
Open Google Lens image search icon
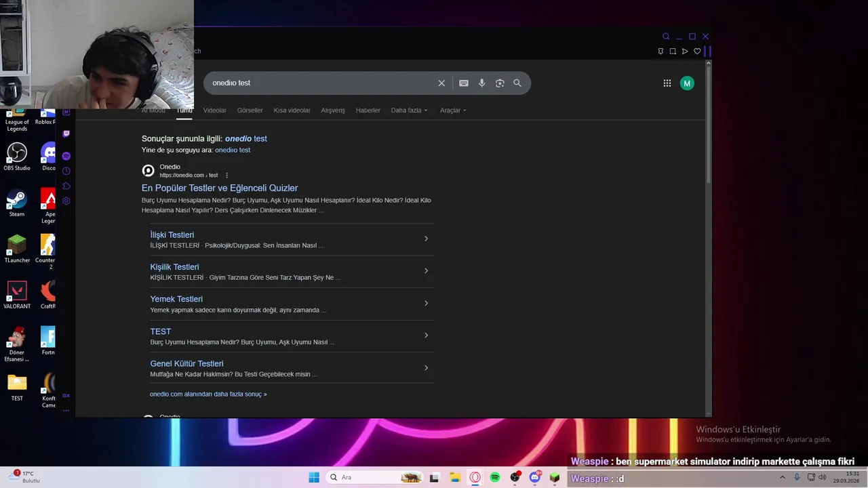(x=500, y=83)
